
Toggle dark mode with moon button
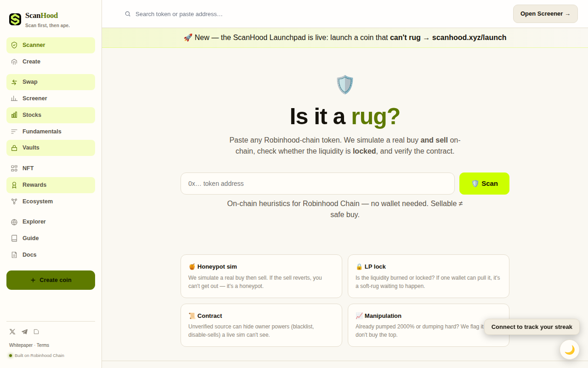point(570,350)
